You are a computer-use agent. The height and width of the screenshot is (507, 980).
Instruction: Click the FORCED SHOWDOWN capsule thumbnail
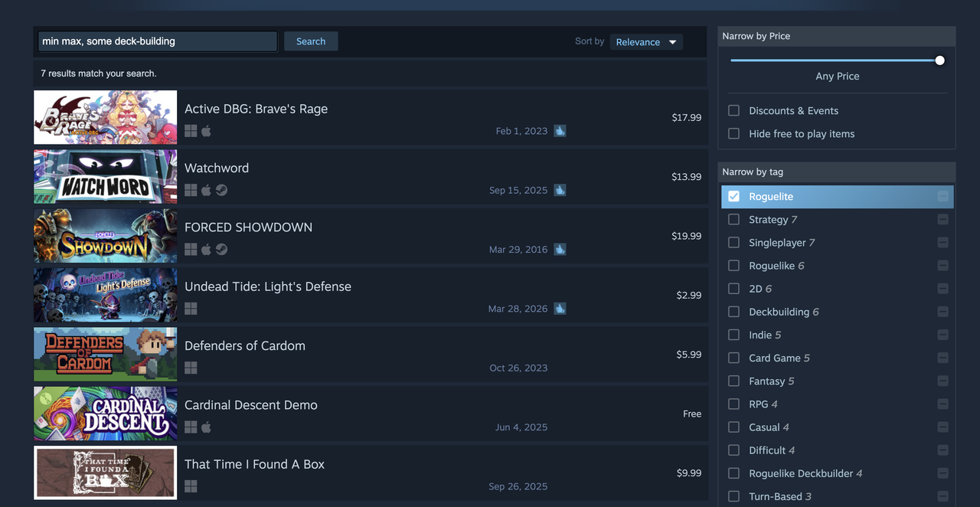point(106,236)
